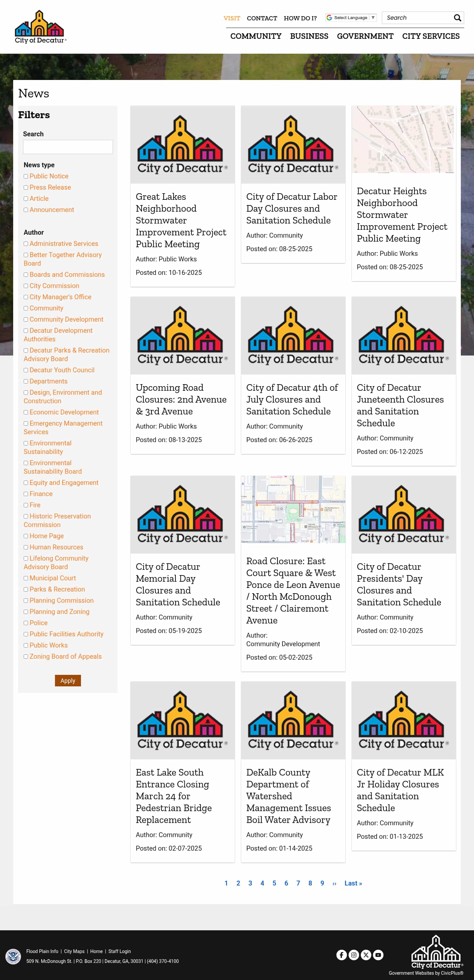
Task: Open Flood Plain Info footer link
Action: point(42,951)
